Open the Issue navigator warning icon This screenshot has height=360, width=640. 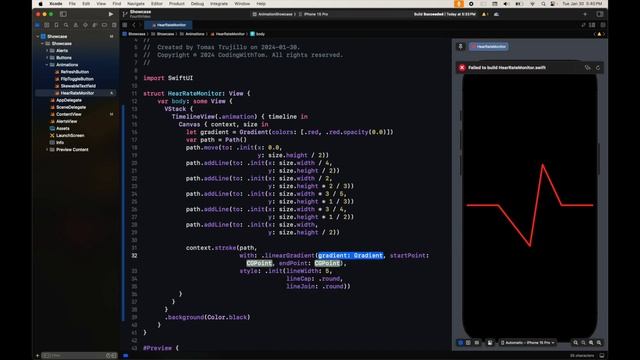76,25
